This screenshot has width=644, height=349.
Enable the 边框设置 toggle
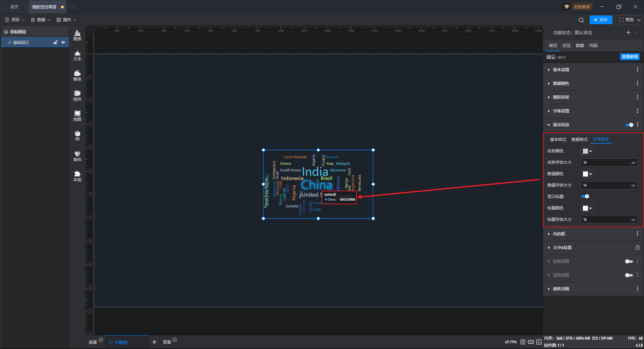(x=629, y=261)
